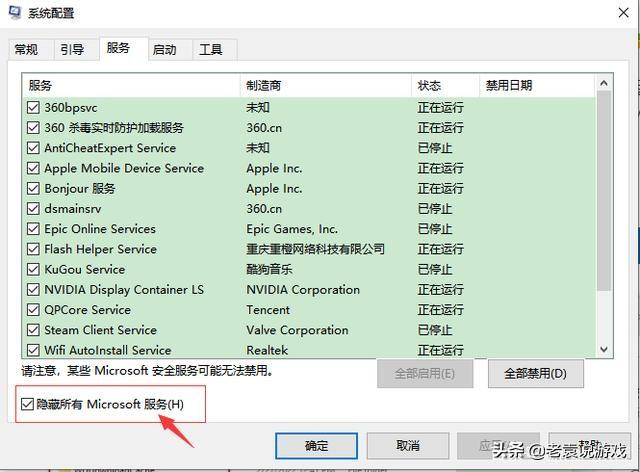
Task: Sort by the 禁用日期 column header
Action: 537,85
